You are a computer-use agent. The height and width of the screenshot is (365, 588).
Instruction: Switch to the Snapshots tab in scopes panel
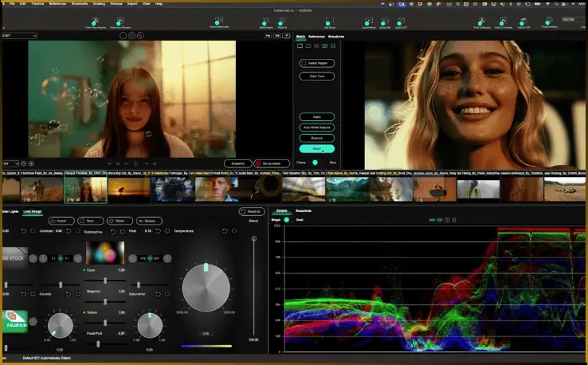coord(304,211)
